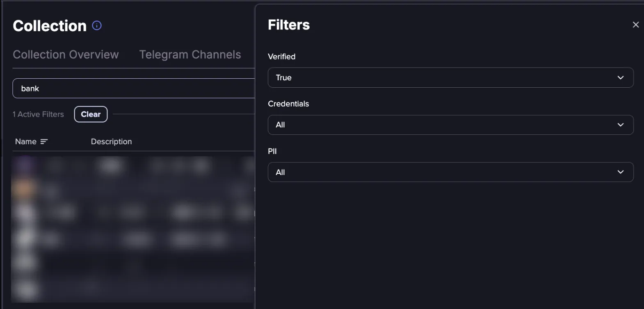Sort by the Name column icon
The image size is (644, 309).
click(x=44, y=142)
